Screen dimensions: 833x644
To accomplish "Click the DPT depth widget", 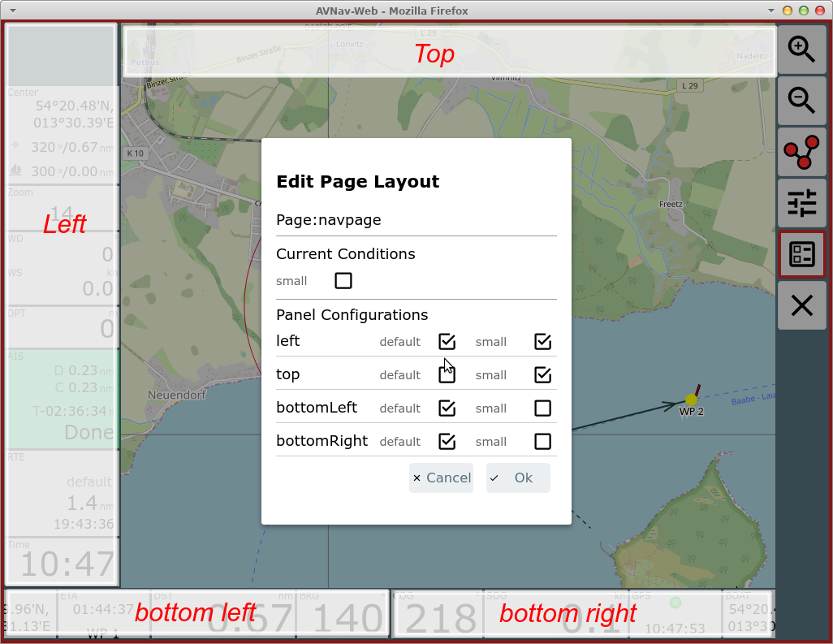I will 63,326.
